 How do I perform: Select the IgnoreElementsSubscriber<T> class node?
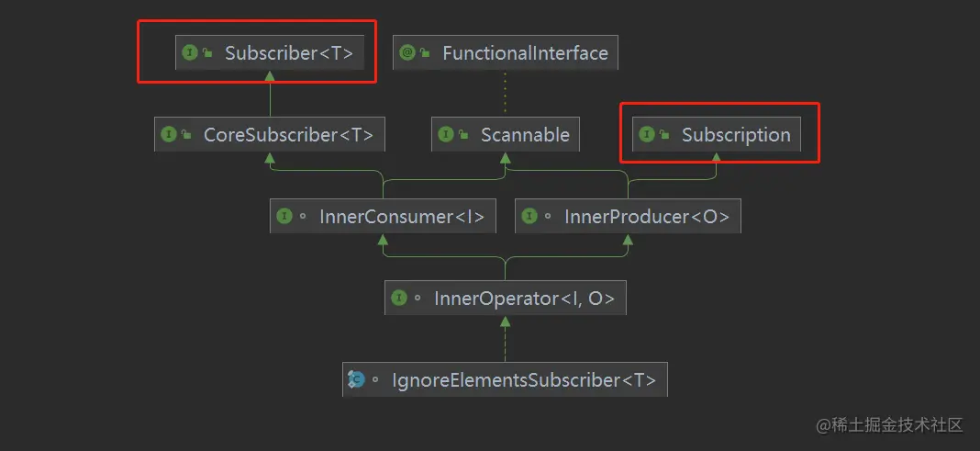[524, 379]
